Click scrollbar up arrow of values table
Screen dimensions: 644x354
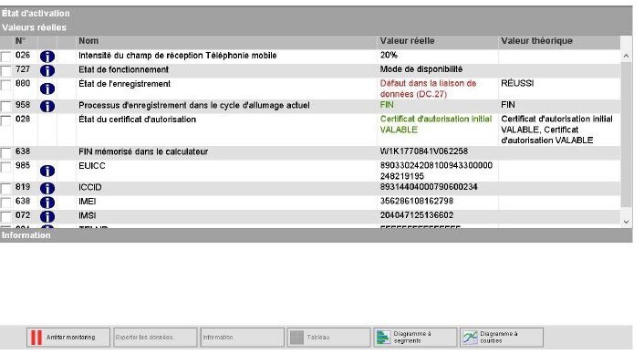point(626,56)
